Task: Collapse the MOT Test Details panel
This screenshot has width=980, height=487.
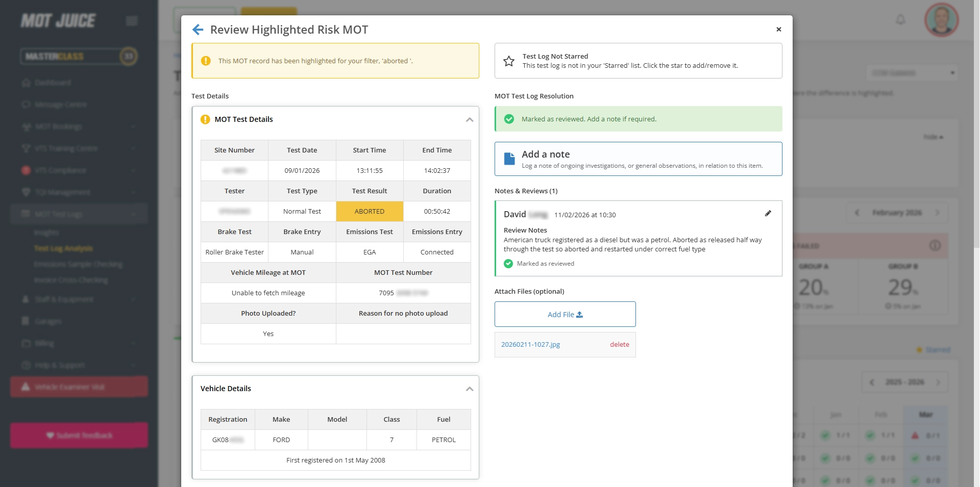Action: pos(469,119)
